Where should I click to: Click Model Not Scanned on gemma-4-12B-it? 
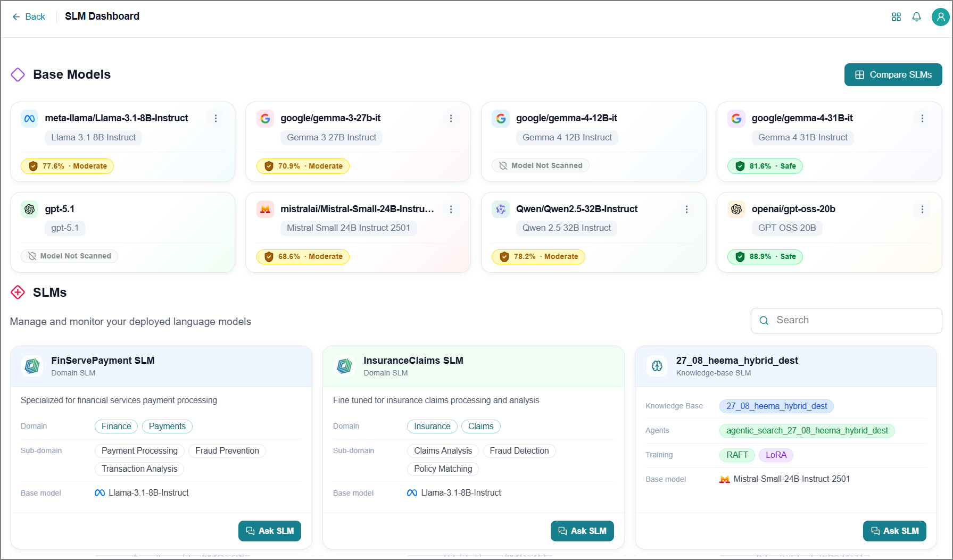[541, 166]
